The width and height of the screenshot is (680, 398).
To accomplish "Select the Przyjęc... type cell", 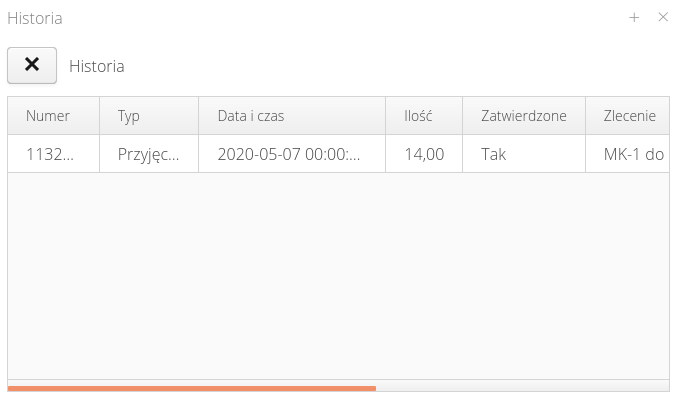I will [149, 154].
